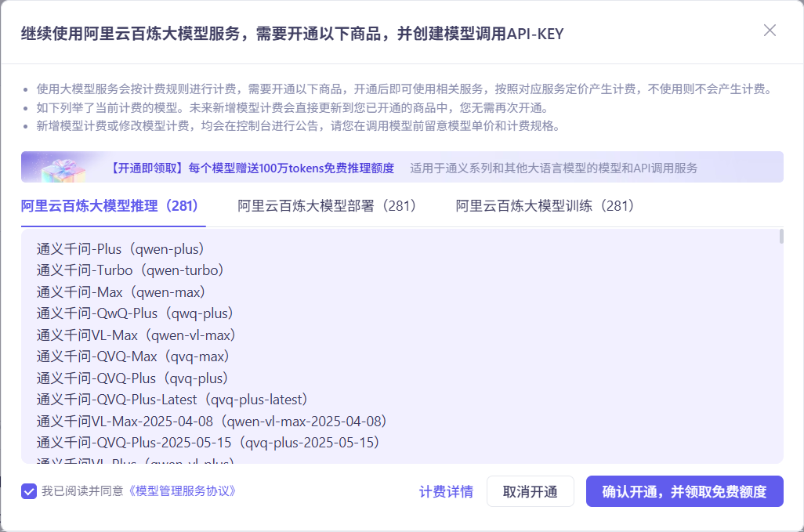Click the first bullet about 计费规则
The height and width of the screenshot is (532, 804).
click(404, 89)
